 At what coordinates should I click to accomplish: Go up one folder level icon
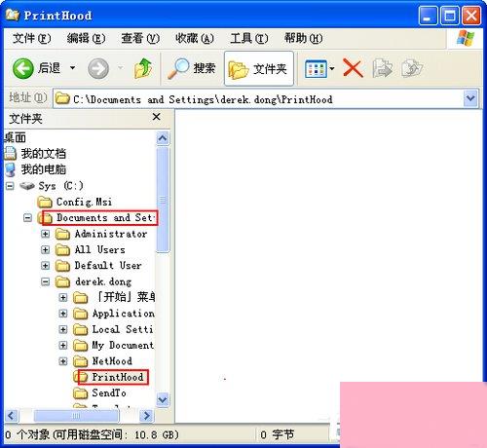tap(143, 68)
